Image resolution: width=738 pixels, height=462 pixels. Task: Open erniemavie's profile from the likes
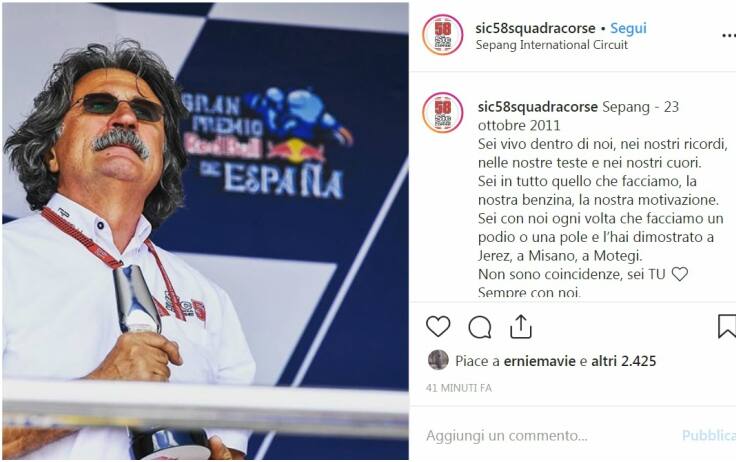coord(539,361)
